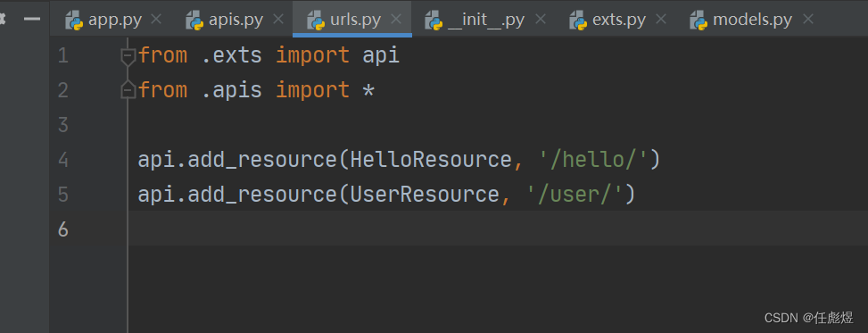Click the asterisk wildcard import on line 2

pos(368,90)
